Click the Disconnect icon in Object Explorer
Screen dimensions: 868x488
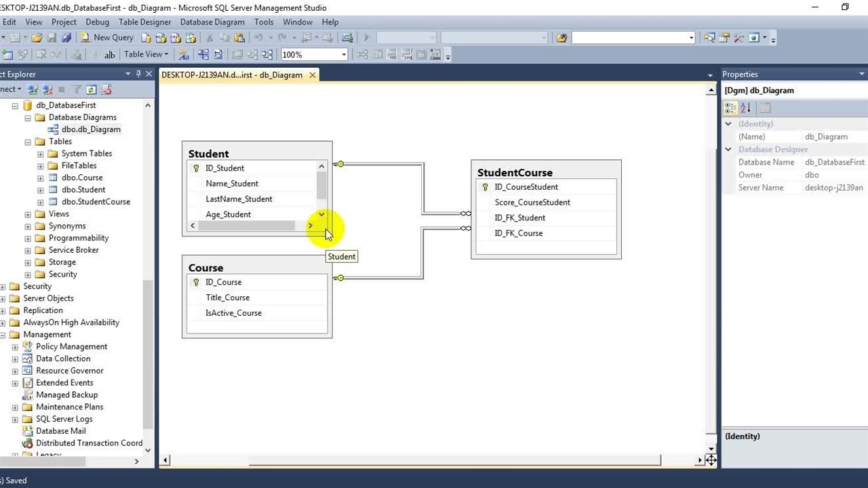(47, 89)
